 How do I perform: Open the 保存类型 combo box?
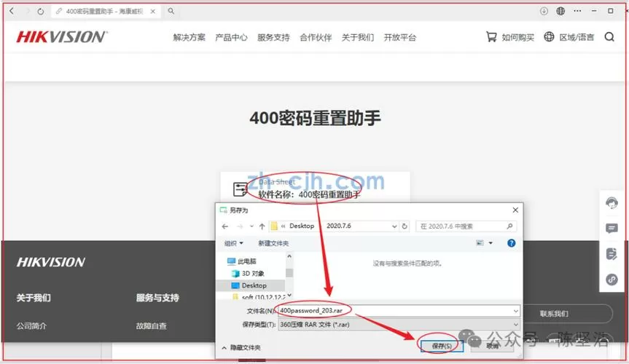click(x=399, y=324)
